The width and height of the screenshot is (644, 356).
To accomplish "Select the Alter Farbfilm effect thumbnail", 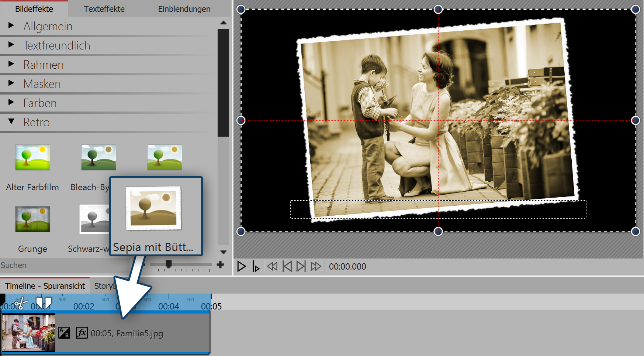I will tap(32, 158).
